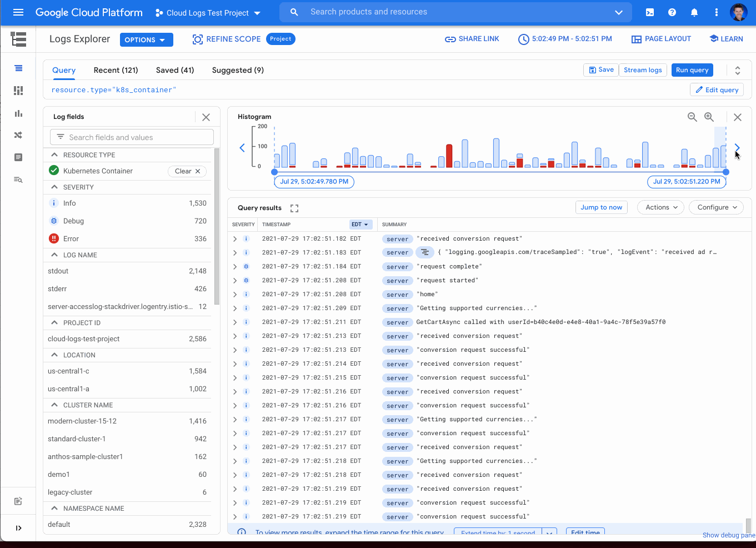The height and width of the screenshot is (548, 756).
Task: Open Logs-based Metrics bar chart icon
Action: (x=18, y=113)
